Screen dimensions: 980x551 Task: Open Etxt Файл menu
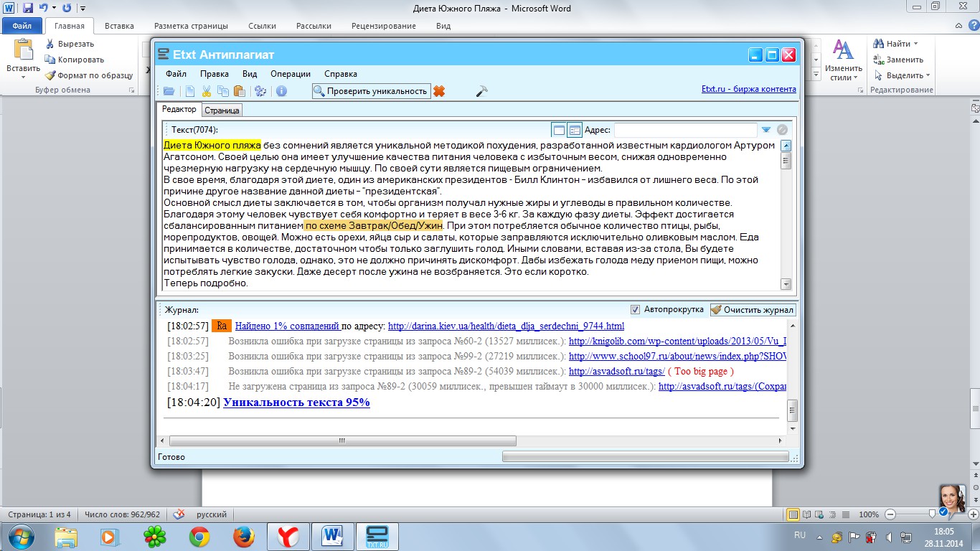(176, 74)
